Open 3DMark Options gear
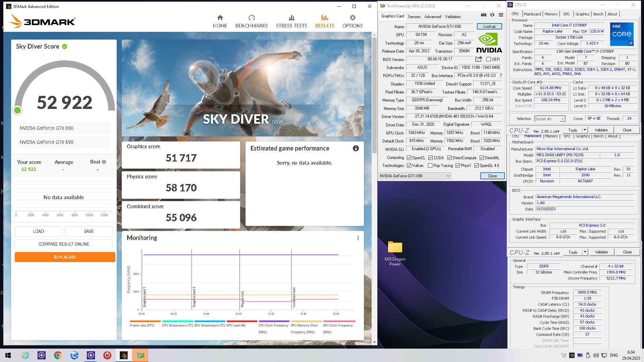This screenshot has width=644, height=362. pos(353,21)
